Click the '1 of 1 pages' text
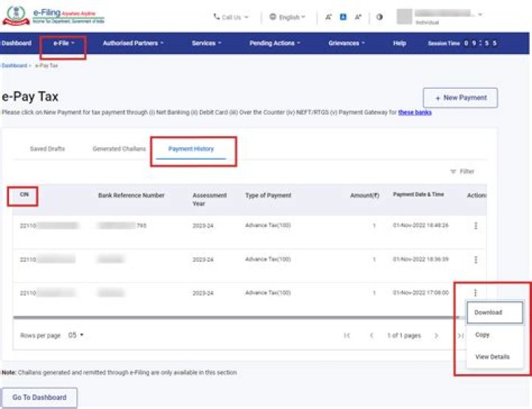 403,336
